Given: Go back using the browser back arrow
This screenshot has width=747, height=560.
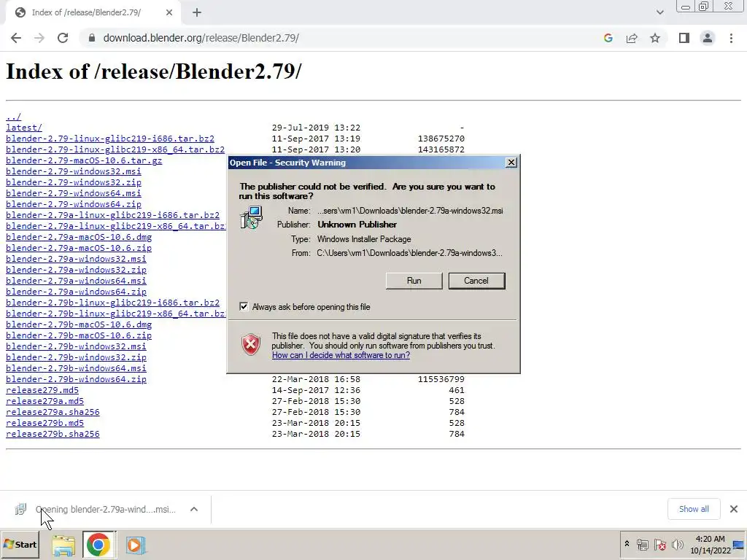Looking at the screenshot, I should [16, 38].
